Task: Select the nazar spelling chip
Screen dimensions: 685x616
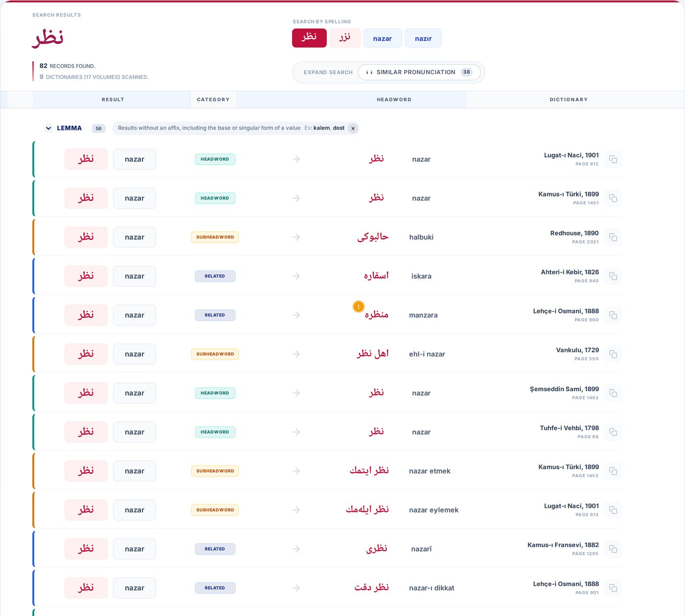Action: [x=382, y=38]
